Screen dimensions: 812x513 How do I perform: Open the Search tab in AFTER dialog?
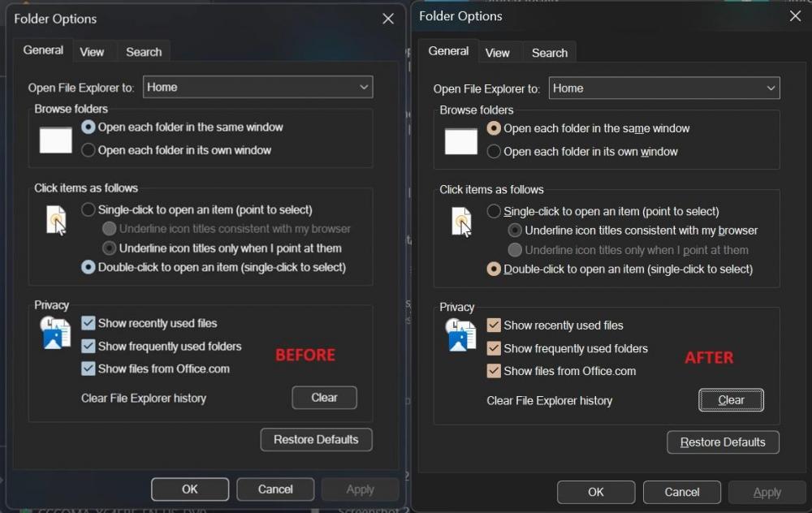tap(549, 53)
